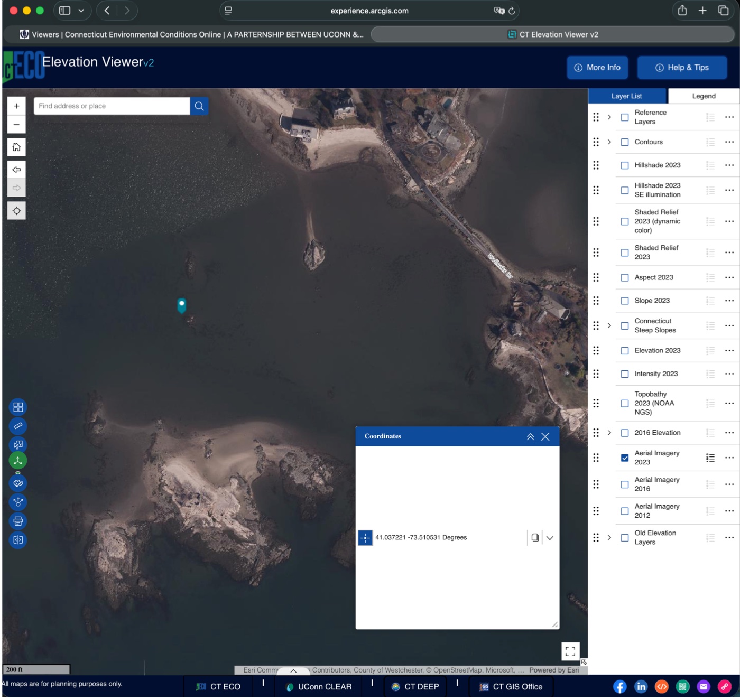Find my location on the map
This screenshot has width=740, height=700.
(16, 211)
